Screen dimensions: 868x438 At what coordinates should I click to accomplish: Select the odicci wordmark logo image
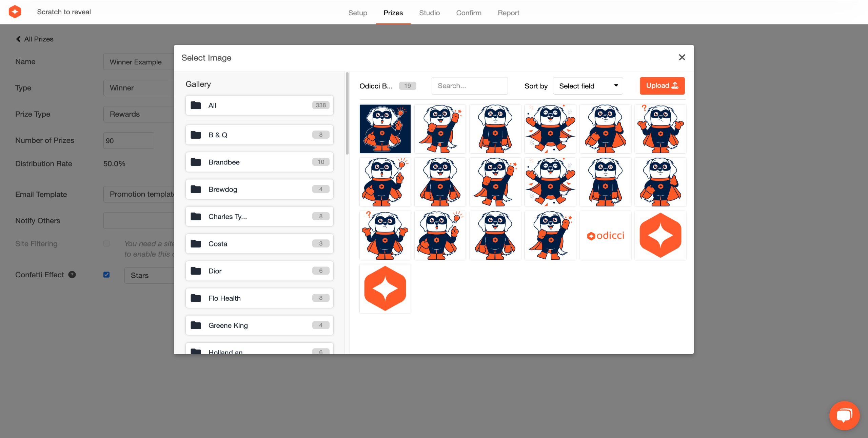[605, 235]
